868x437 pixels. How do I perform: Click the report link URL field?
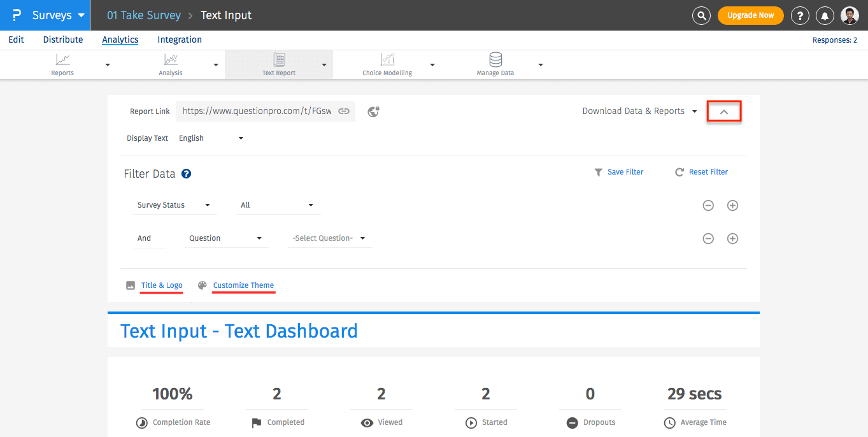pos(257,111)
